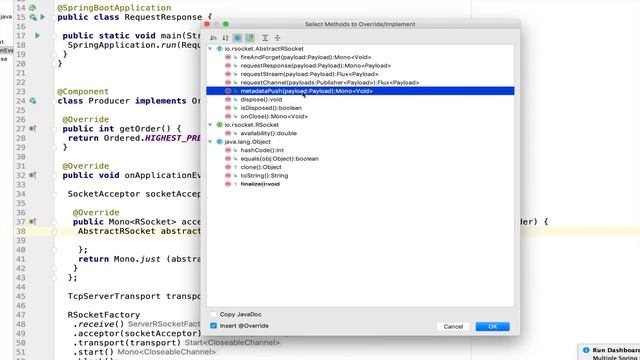Collapse the io.rsocket.RSocket node

[210, 125]
